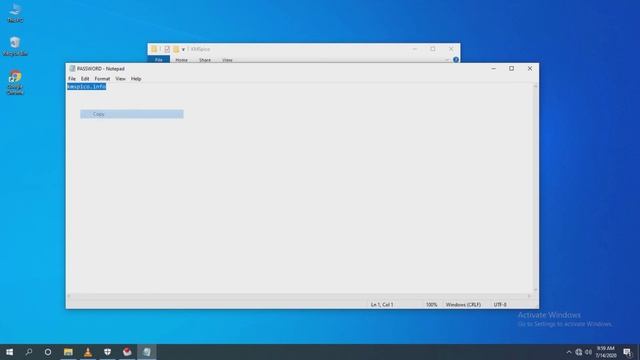Open the File menu in Notepad
Viewport: 640px width, 360px height.
tap(72, 79)
